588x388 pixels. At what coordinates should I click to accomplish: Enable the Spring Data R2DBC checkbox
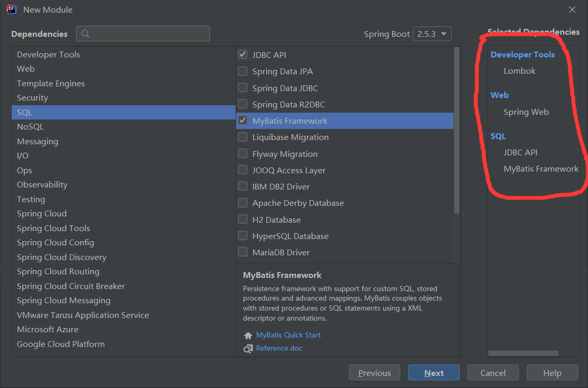(242, 104)
